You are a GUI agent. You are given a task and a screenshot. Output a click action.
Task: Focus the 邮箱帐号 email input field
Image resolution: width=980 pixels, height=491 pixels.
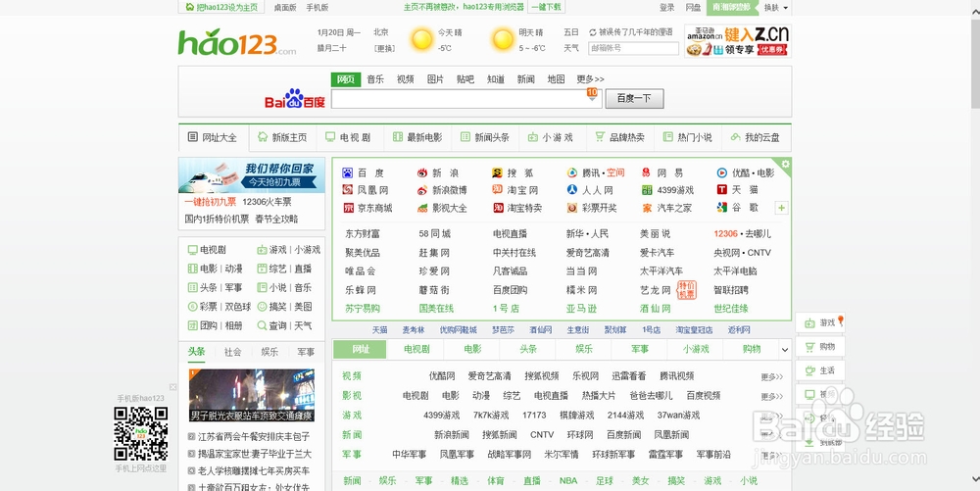point(634,48)
